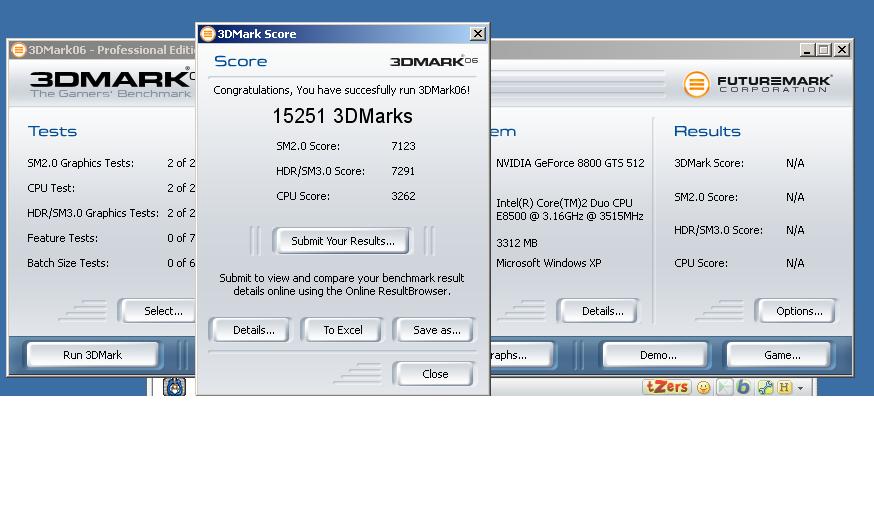Click 'SM2.0 Graphics Tests:' label in Tests
The image size is (874, 512).
[x=80, y=163]
